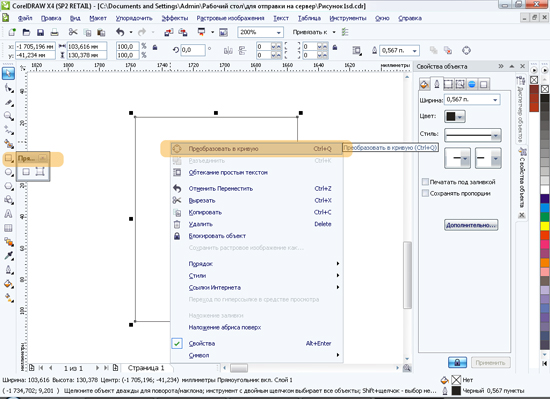This screenshot has height=399, width=550.
Task: Choose 'Блокировать объект' in context menu
Action: point(257,236)
